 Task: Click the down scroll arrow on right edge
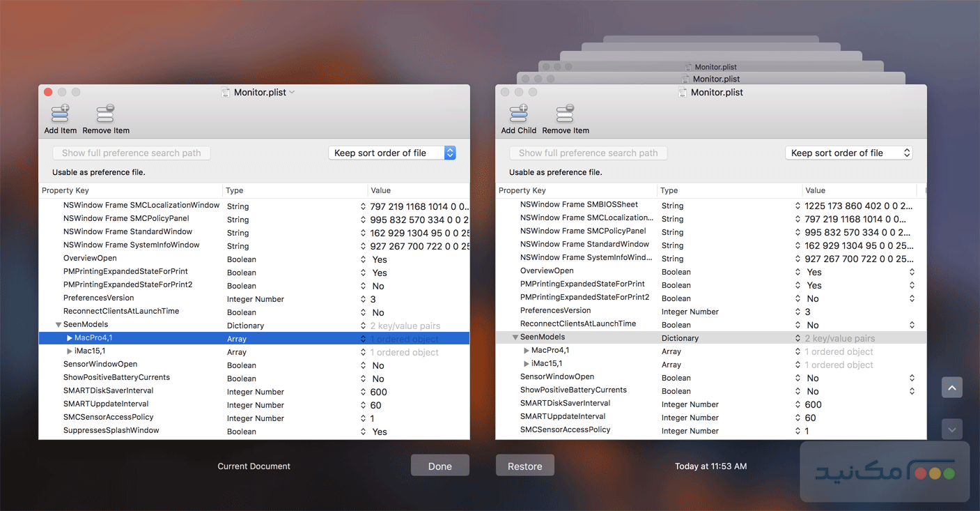pos(952,429)
